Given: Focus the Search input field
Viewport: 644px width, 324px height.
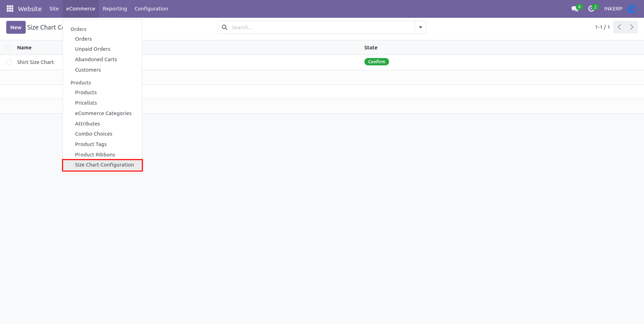Looking at the screenshot, I should [x=321, y=27].
